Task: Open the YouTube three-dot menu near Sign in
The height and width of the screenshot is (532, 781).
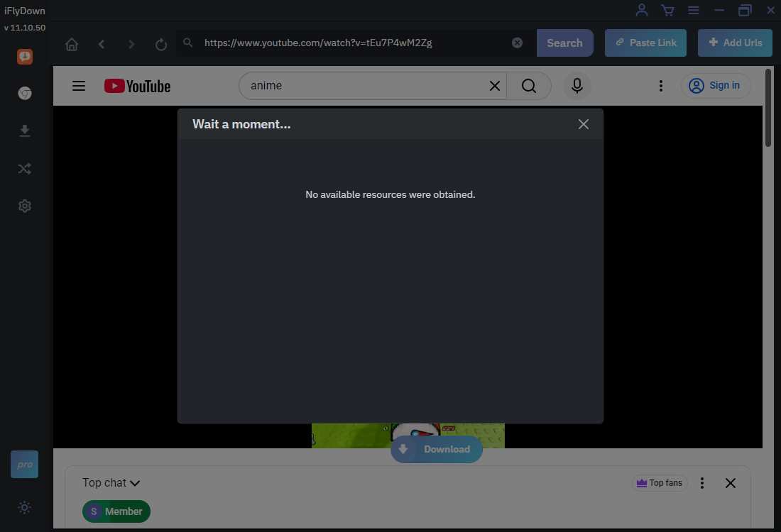Action: (x=661, y=85)
